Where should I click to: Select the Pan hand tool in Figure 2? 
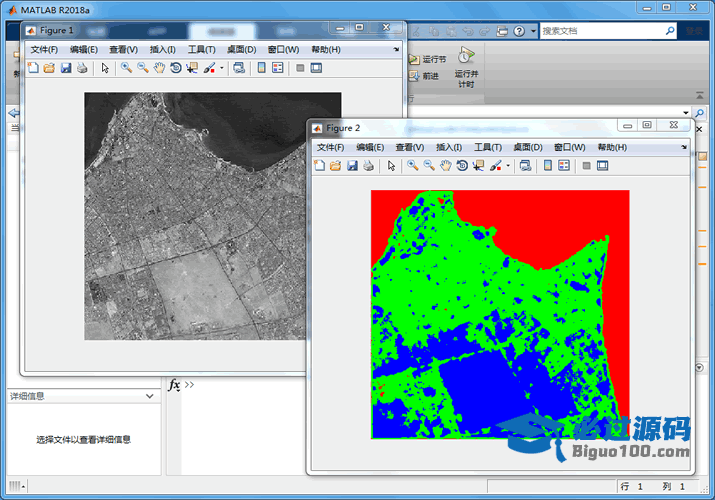coord(446,165)
